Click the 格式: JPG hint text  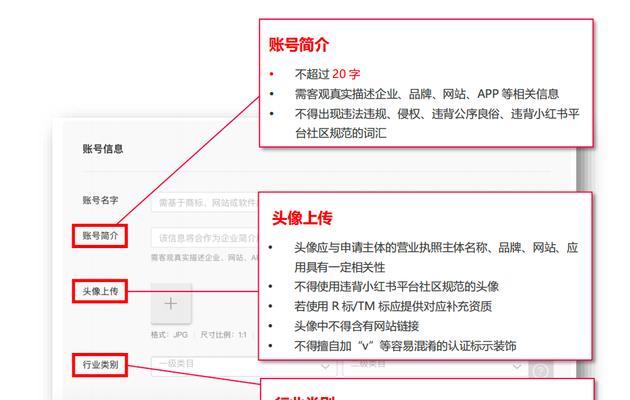170,335
